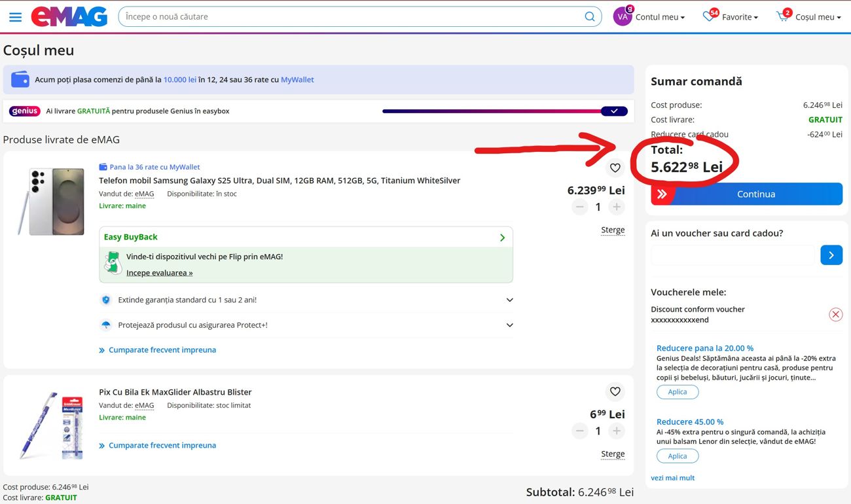Increase MaxGlider pen quantity
The height and width of the screenshot is (504, 851).
[616, 431]
